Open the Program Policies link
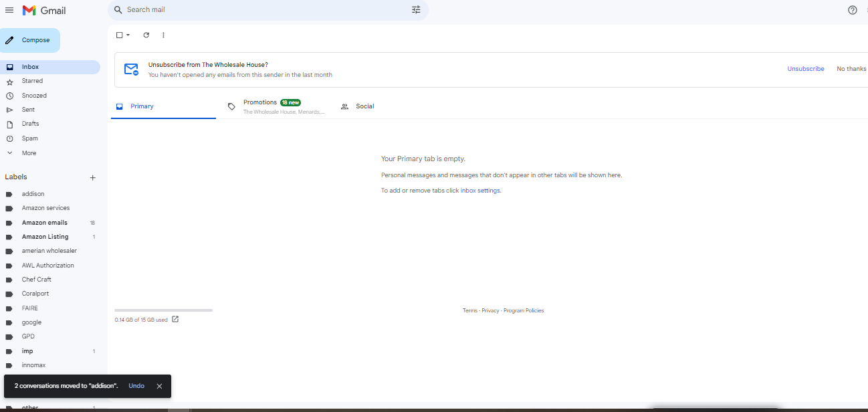The image size is (868, 412). tap(524, 310)
